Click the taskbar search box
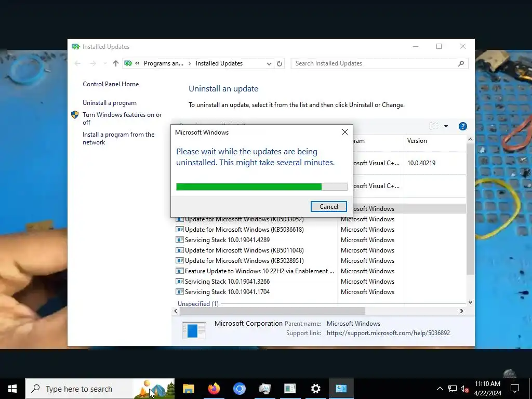 point(100,389)
